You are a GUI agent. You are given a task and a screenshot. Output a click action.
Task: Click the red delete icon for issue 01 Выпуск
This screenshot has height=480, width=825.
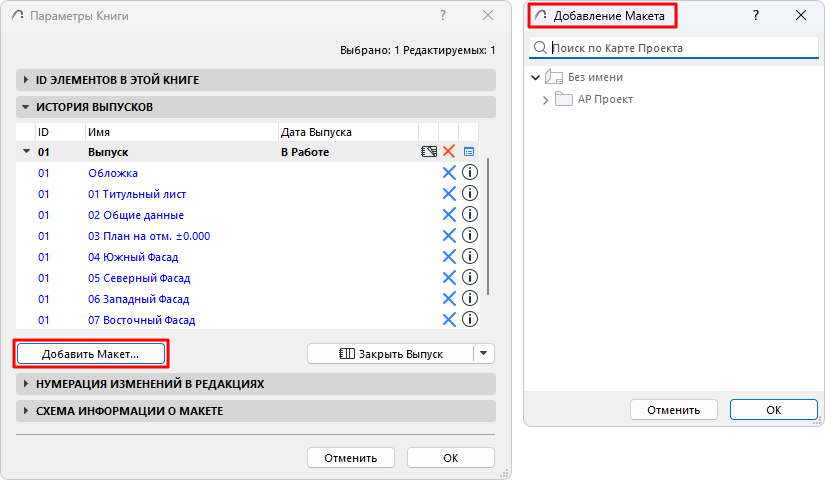tap(449, 152)
